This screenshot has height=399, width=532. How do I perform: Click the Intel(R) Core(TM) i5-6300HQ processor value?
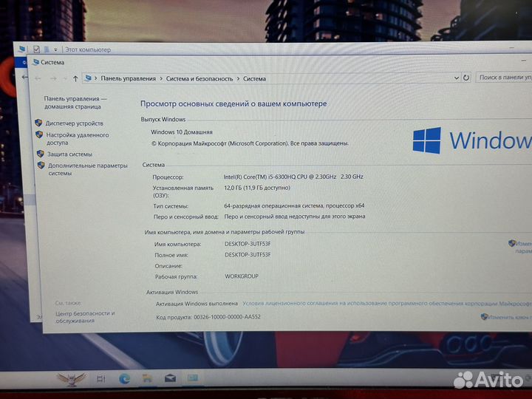[x=293, y=177]
